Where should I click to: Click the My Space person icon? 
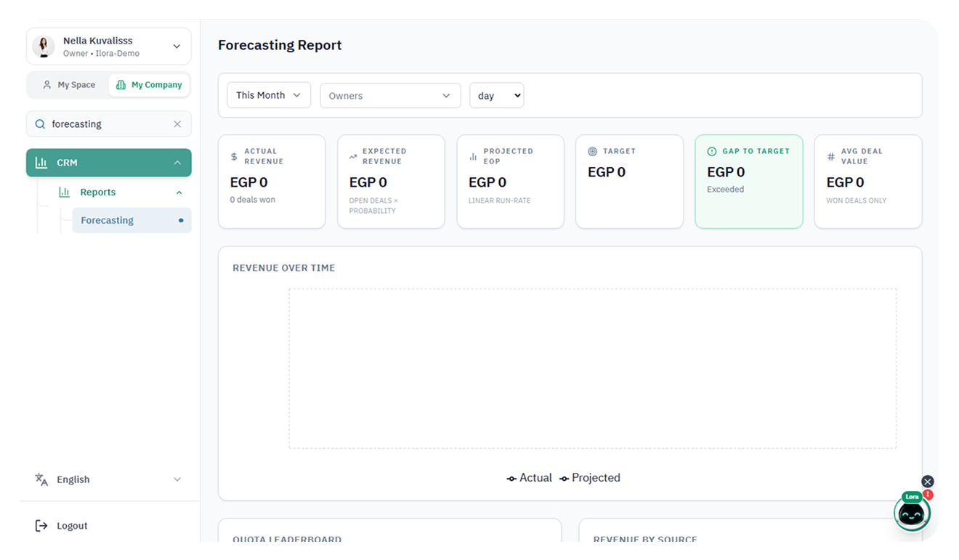tap(47, 85)
